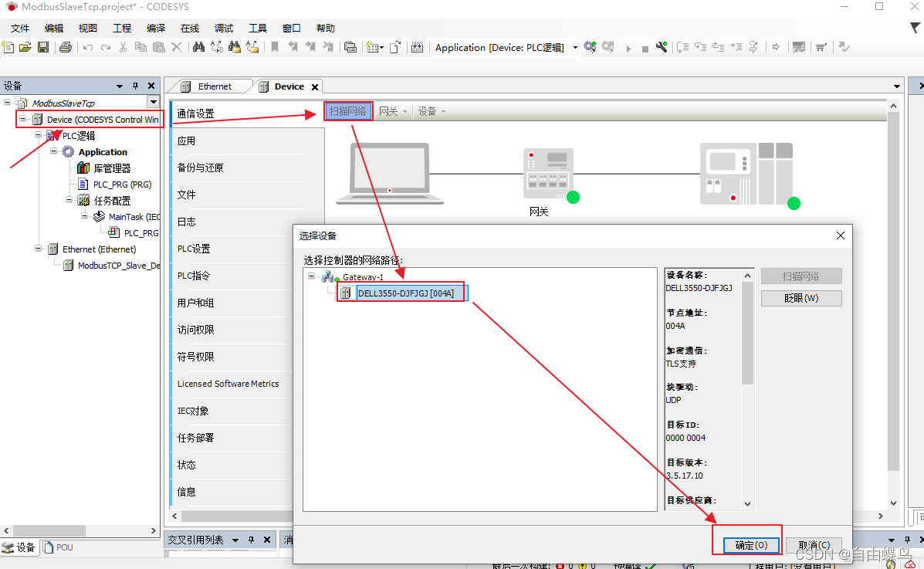Close the Device editor tab
Viewport: 924px width, 569px height.
pos(315,86)
